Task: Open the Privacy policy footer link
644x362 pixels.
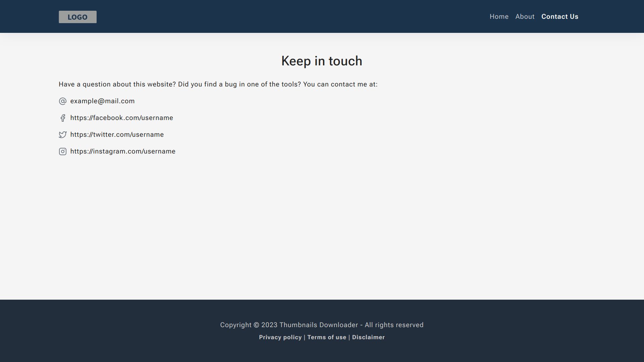Action: click(x=280, y=338)
